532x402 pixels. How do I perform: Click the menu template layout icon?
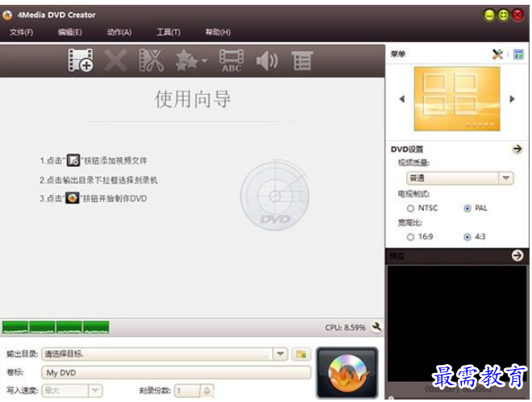pyautogui.click(x=518, y=54)
